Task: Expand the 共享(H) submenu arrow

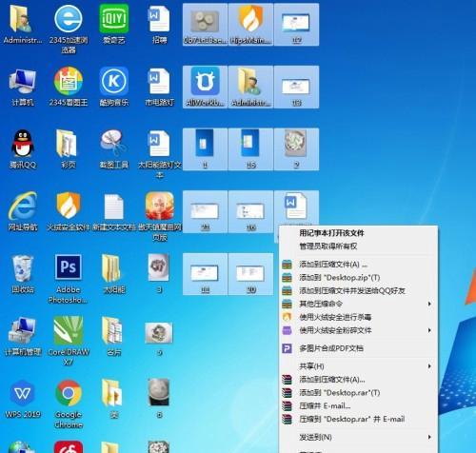Action: point(429,366)
